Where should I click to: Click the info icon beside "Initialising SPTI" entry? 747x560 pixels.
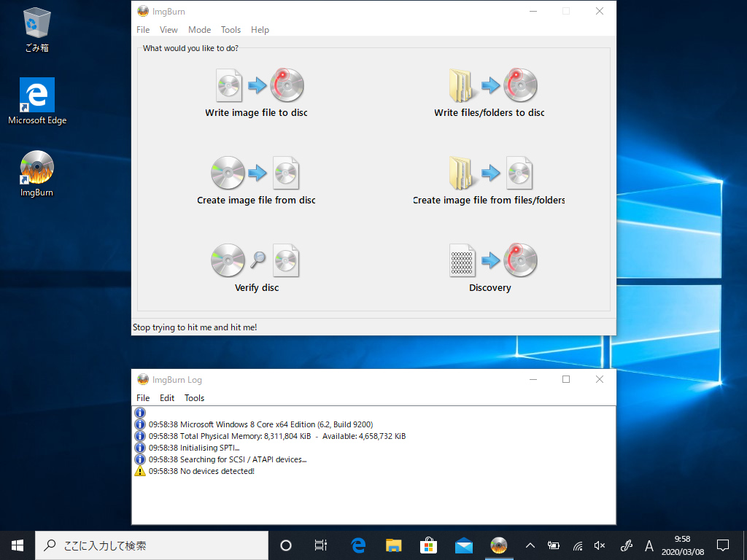[x=139, y=447]
